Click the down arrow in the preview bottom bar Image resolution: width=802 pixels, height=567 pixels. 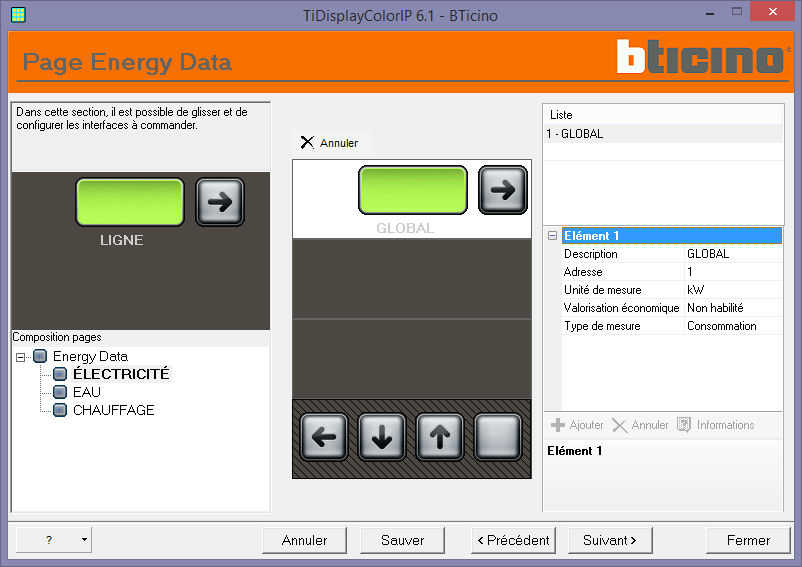tap(382, 437)
